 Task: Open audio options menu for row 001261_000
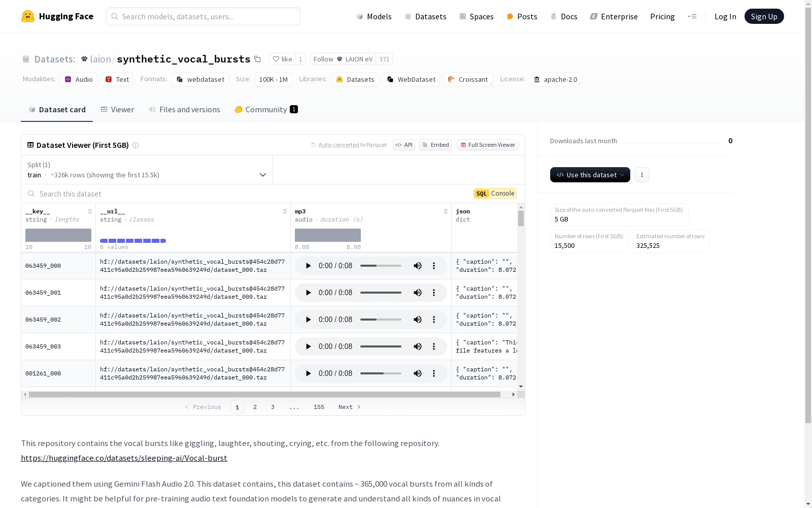point(434,373)
